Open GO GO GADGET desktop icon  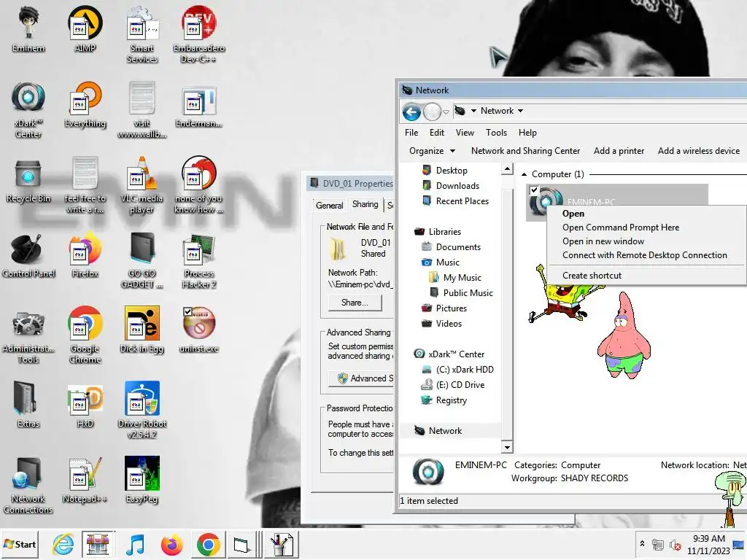tap(142, 261)
